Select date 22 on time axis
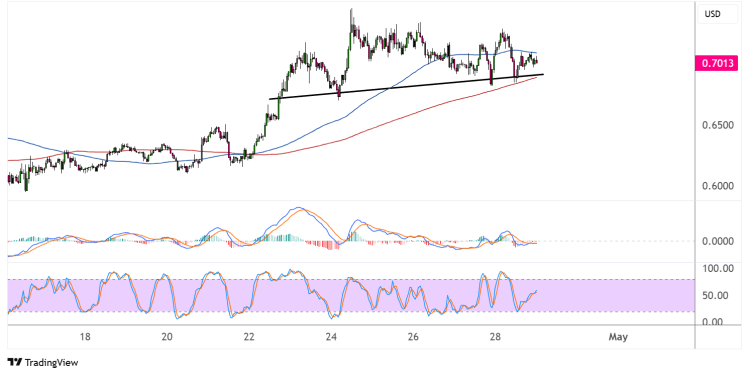The width and height of the screenshot is (749, 375). (249, 337)
